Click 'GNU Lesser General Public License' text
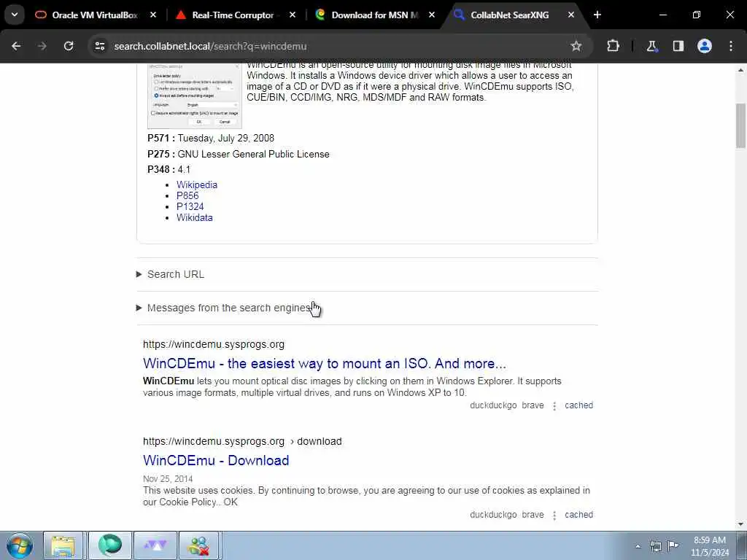Viewport: 747px width, 560px height. point(253,155)
